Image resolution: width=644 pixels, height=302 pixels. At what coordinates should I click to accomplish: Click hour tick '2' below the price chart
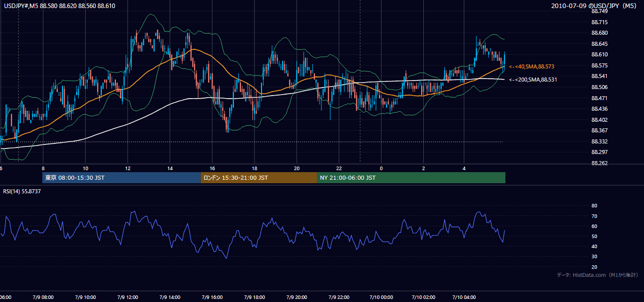(423, 169)
